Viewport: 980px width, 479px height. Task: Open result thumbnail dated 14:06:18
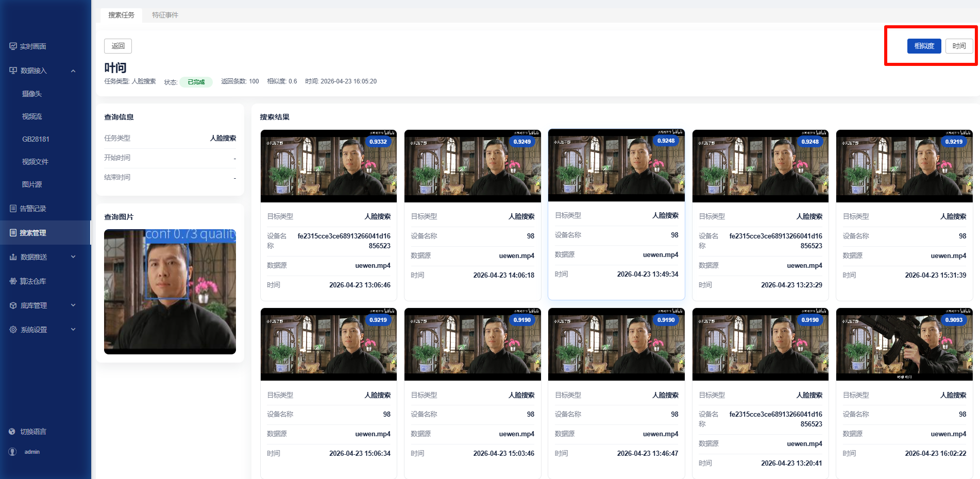coord(472,166)
